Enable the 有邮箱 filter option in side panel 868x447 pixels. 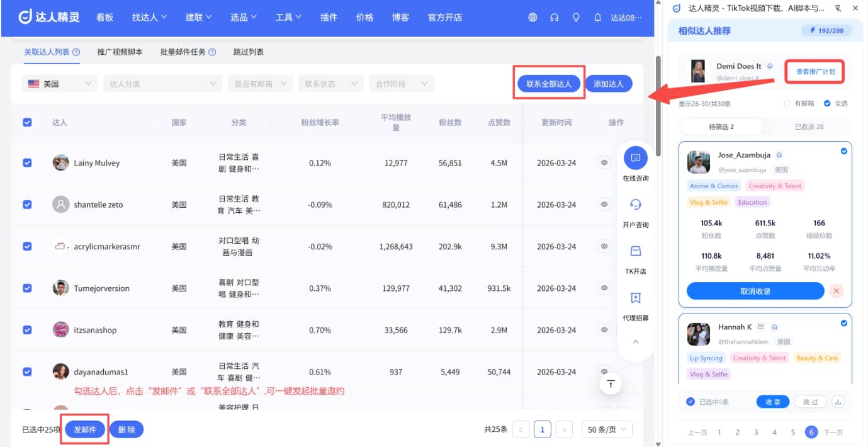[x=786, y=103]
